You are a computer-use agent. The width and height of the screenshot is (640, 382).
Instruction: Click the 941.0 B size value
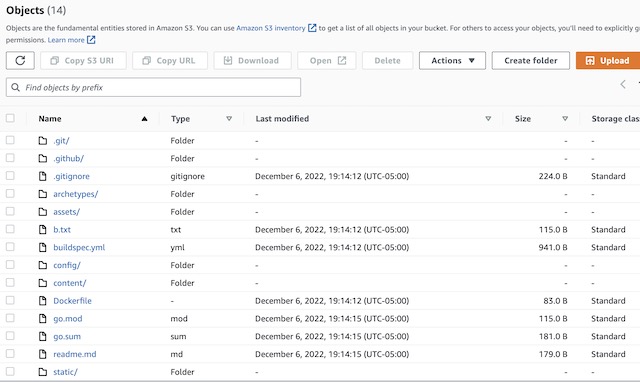553,247
